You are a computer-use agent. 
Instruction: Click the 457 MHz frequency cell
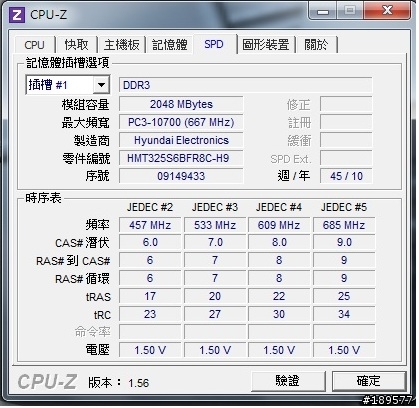click(x=150, y=225)
